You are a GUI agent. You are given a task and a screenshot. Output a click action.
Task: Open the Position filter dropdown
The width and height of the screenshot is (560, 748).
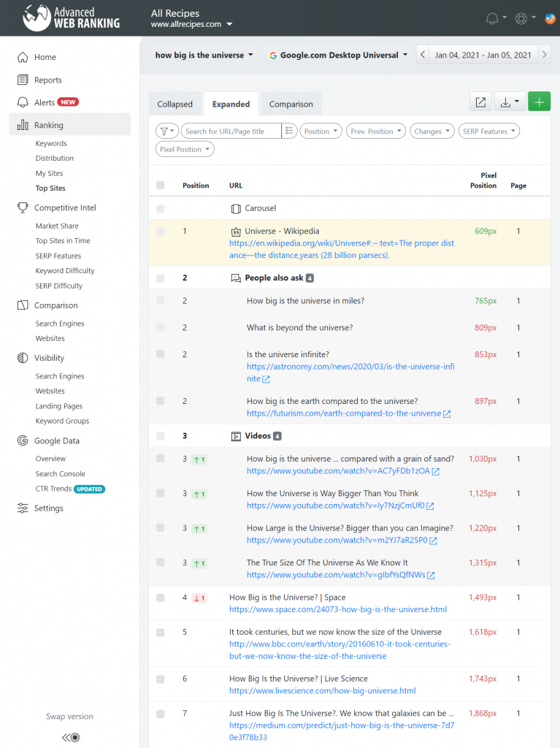(321, 131)
